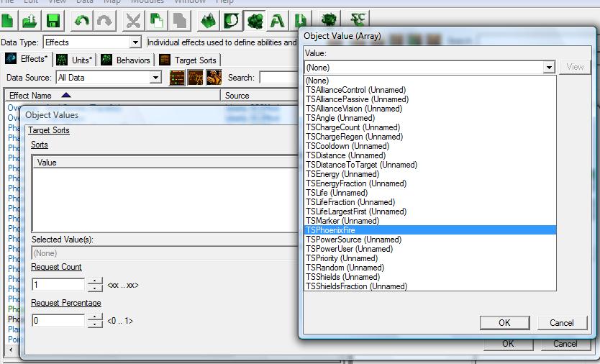Click the Source column header

click(x=260, y=95)
